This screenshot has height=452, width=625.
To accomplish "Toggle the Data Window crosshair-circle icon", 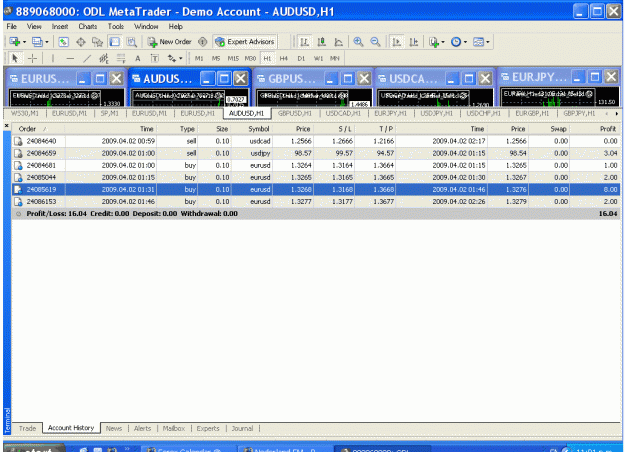I will coord(81,42).
